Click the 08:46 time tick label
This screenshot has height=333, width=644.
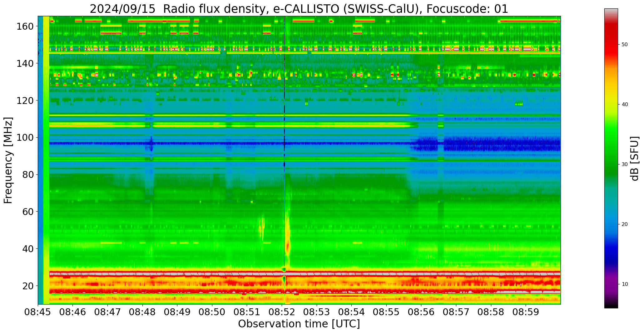(x=73, y=312)
